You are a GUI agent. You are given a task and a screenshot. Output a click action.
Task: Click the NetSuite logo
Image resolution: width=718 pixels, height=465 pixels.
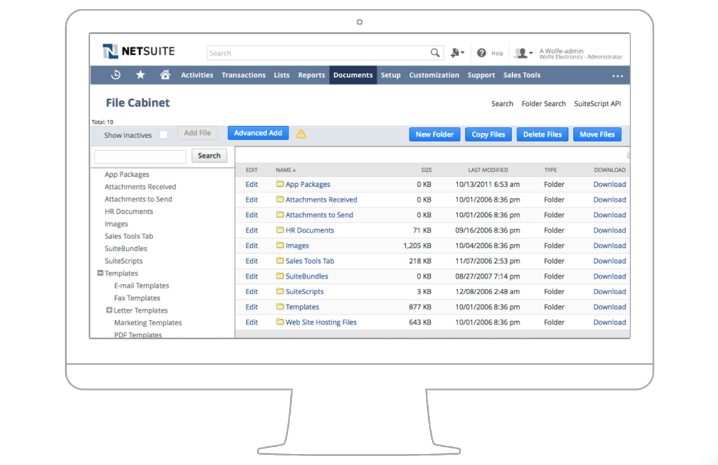click(x=138, y=51)
